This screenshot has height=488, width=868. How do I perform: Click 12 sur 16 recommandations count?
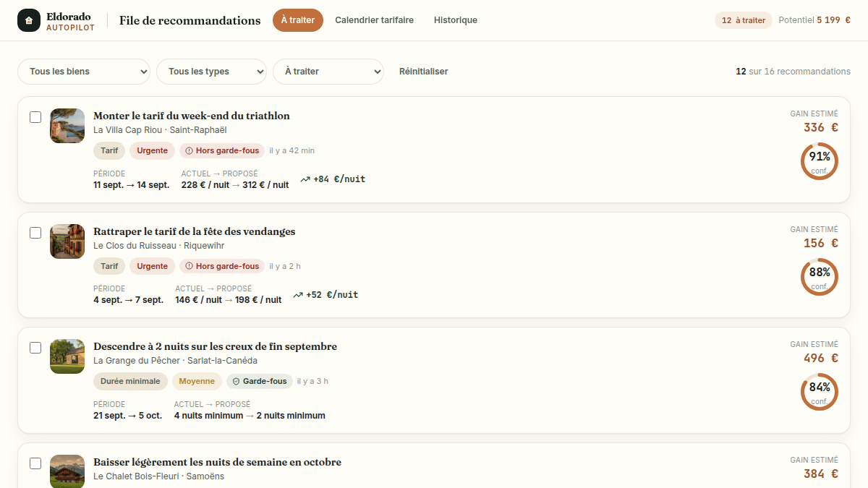point(793,72)
